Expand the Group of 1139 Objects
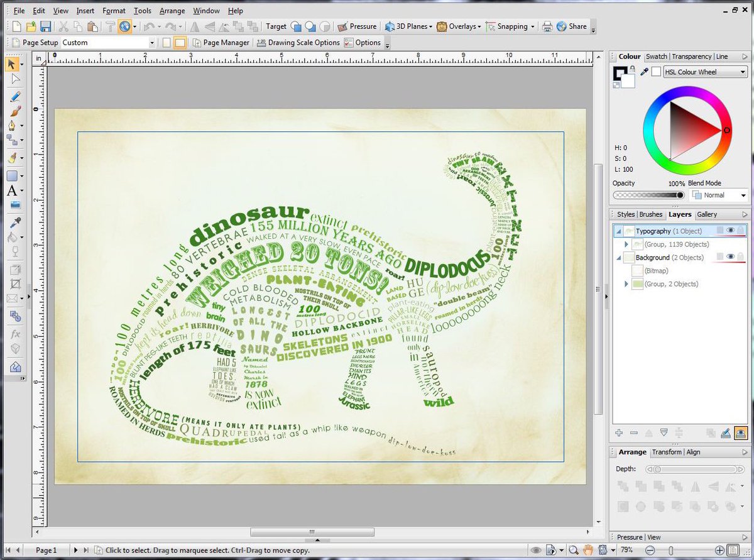754x560 pixels. pyautogui.click(x=626, y=244)
